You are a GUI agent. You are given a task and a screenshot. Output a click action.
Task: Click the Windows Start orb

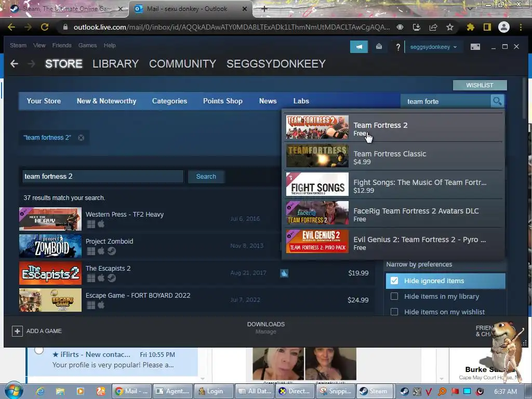(x=14, y=391)
